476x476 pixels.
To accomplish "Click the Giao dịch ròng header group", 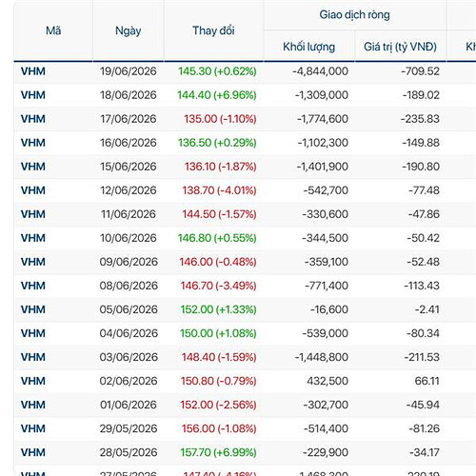I will [355, 14].
